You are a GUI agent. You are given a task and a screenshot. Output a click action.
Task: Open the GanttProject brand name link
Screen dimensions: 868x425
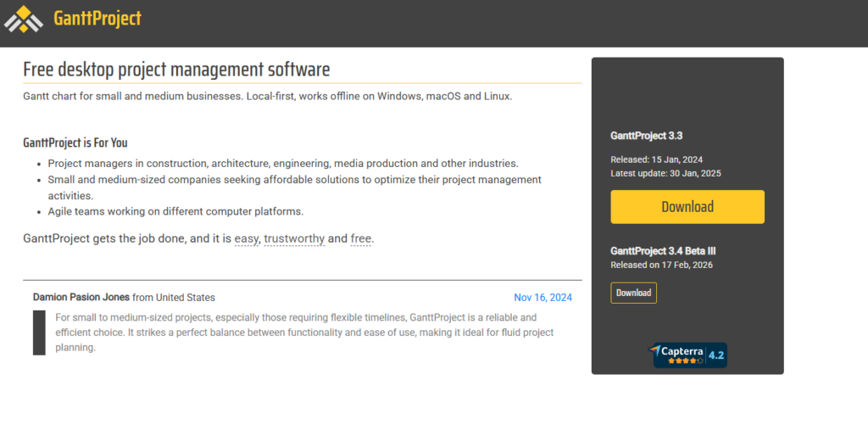97,19
